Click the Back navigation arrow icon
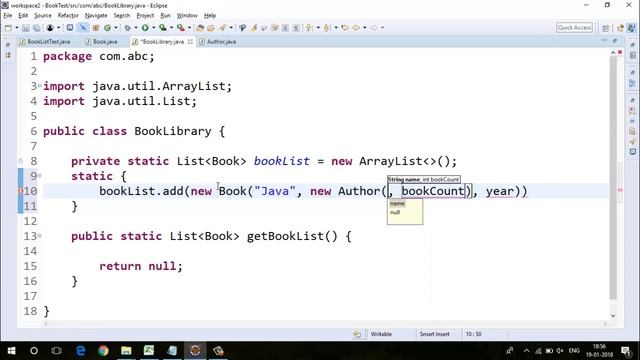Screen dimensions: 640x360 point(356,28)
